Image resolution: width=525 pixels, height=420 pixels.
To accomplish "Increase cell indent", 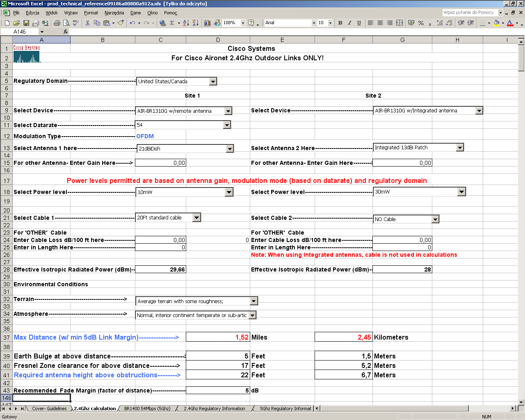I will [470, 23].
